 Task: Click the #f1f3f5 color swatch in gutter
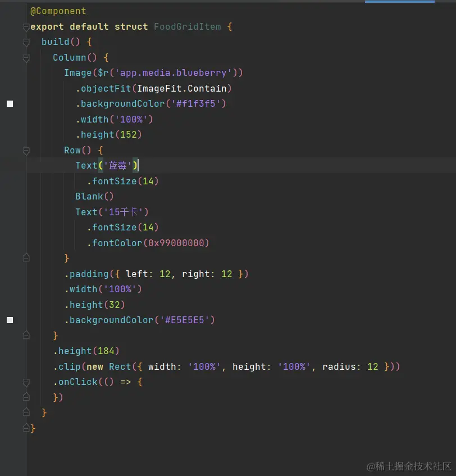10,104
